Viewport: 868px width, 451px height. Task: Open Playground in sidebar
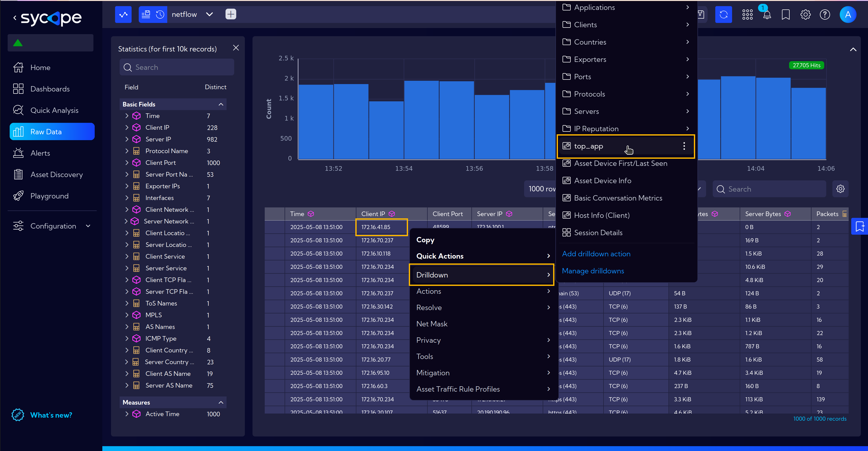pyautogui.click(x=52, y=196)
